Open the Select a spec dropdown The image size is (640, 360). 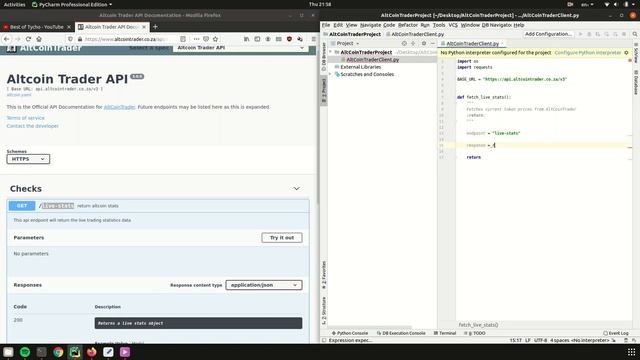(x=240, y=48)
